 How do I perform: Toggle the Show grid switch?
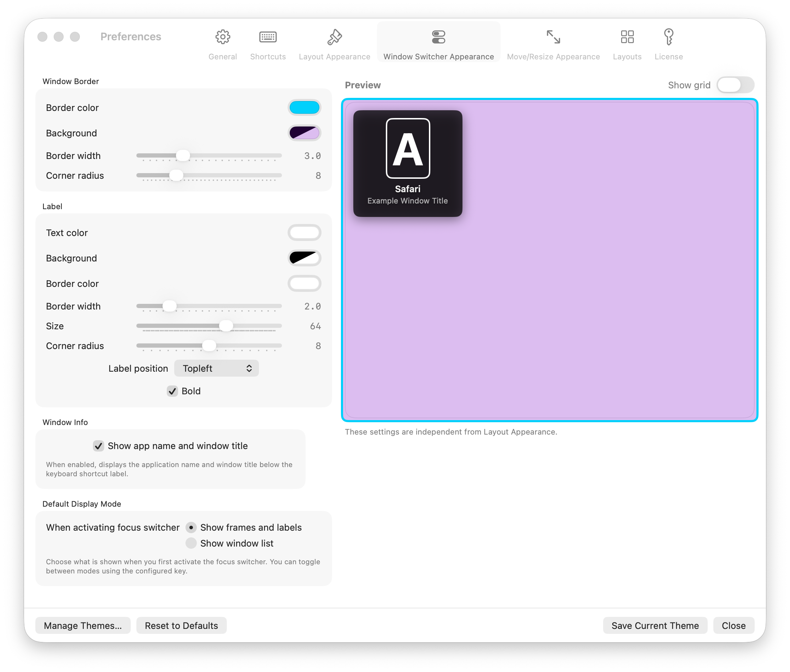[735, 84]
